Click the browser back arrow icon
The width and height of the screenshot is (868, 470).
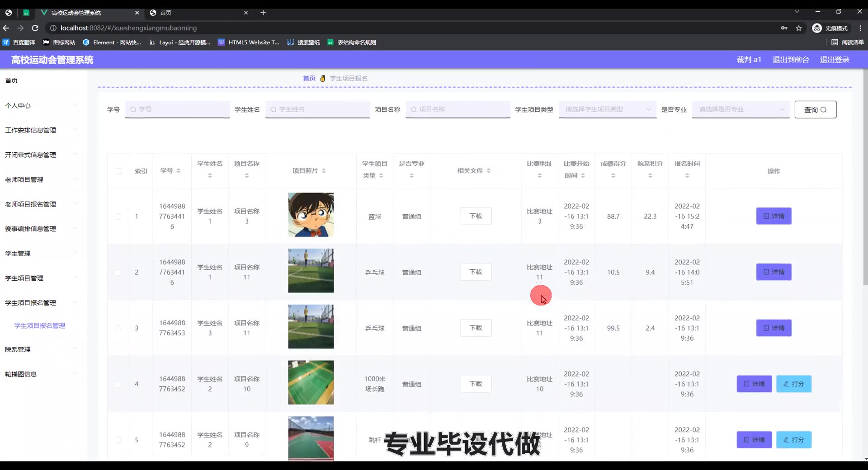[6, 28]
